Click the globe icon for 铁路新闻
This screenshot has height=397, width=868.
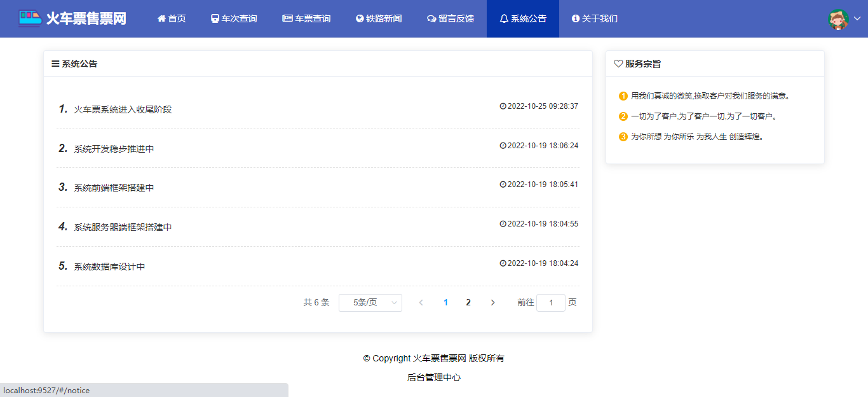[x=360, y=18]
